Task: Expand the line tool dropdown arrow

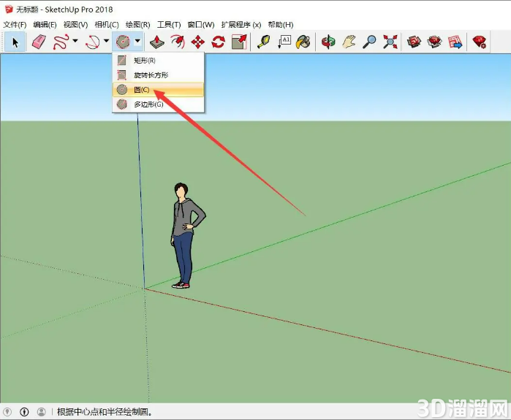Action: pos(75,41)
